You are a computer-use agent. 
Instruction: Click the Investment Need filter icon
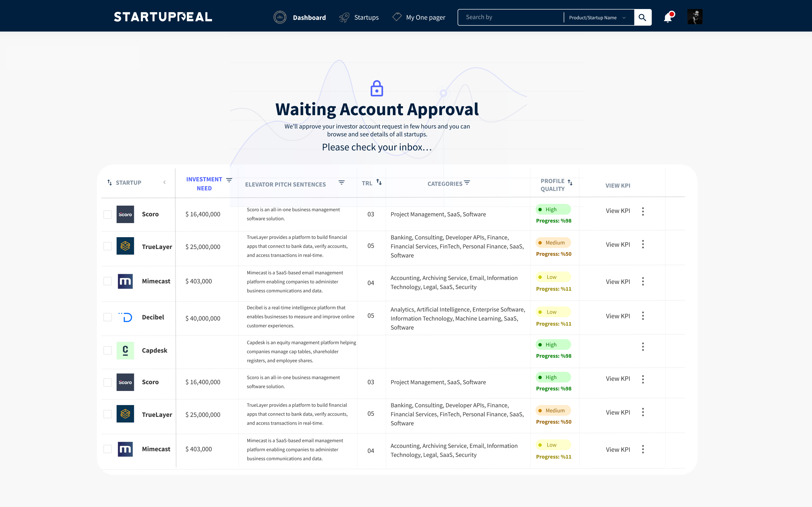tap(229, 180)
